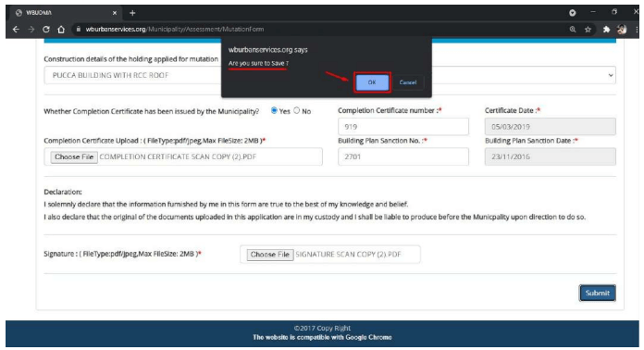Cancel the save confirmation dialog
This screenshot has height=350, width=644.
pyautogui.click(x=407, y=82)
